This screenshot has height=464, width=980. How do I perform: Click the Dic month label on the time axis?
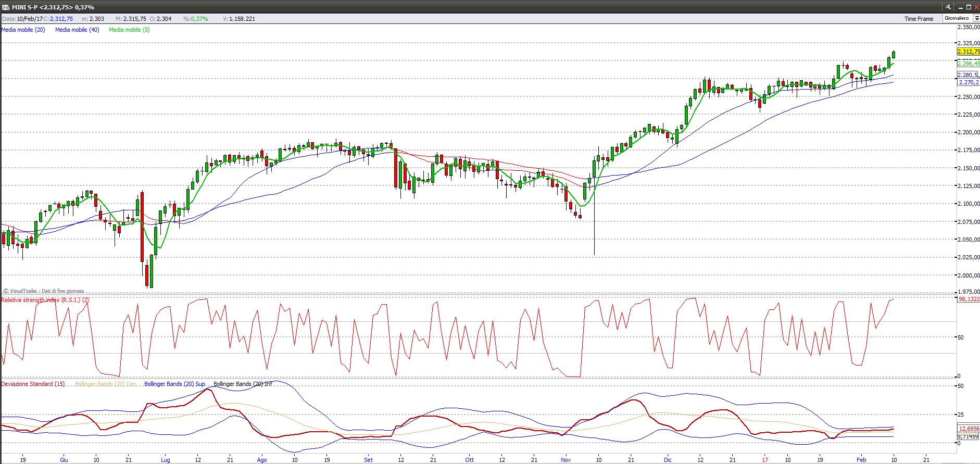point(668,460)
